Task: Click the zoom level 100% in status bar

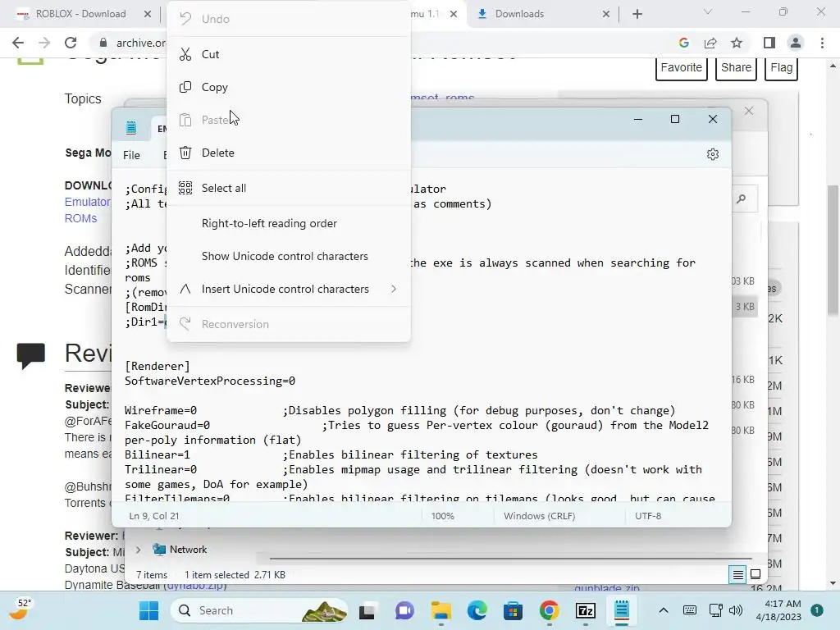Action: pos(442,516)
